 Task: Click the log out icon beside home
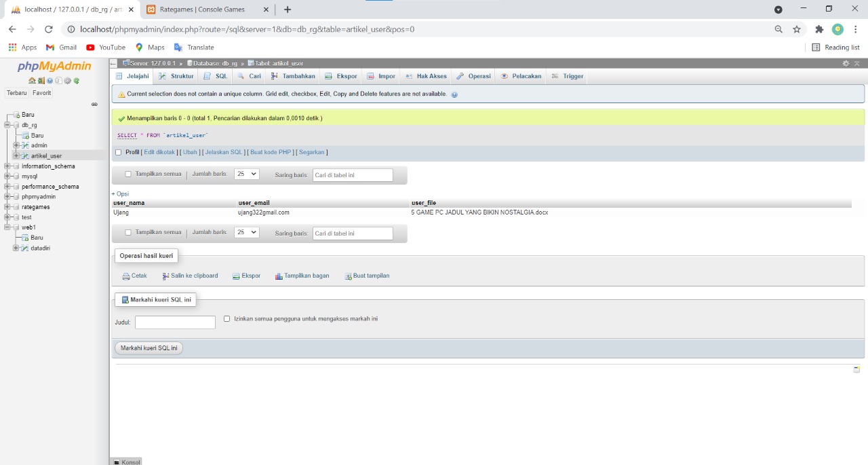click(x=41, y=81)
